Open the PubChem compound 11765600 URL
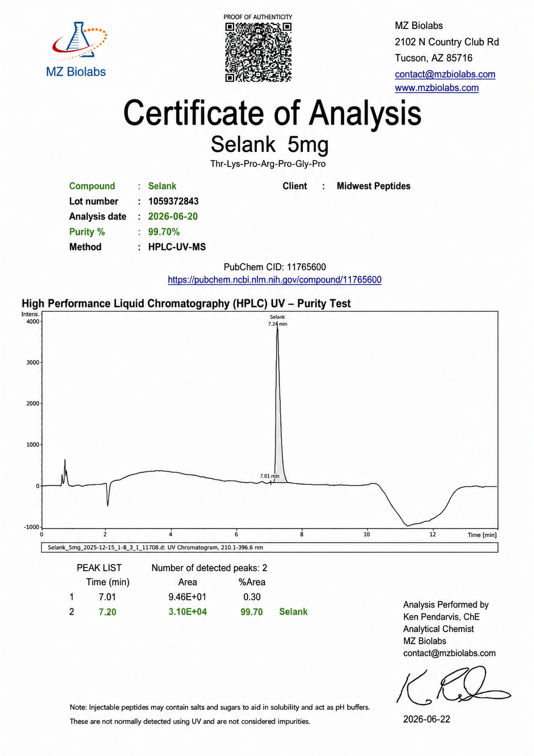Screen dimensions: 534x756 point(275,280)
